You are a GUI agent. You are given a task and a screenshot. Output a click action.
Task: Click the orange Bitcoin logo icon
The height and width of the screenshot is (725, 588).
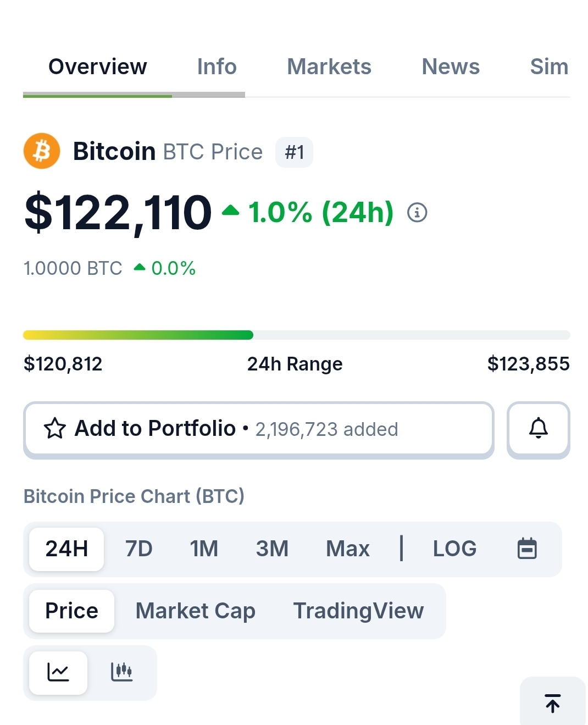[x=42, y=151]
